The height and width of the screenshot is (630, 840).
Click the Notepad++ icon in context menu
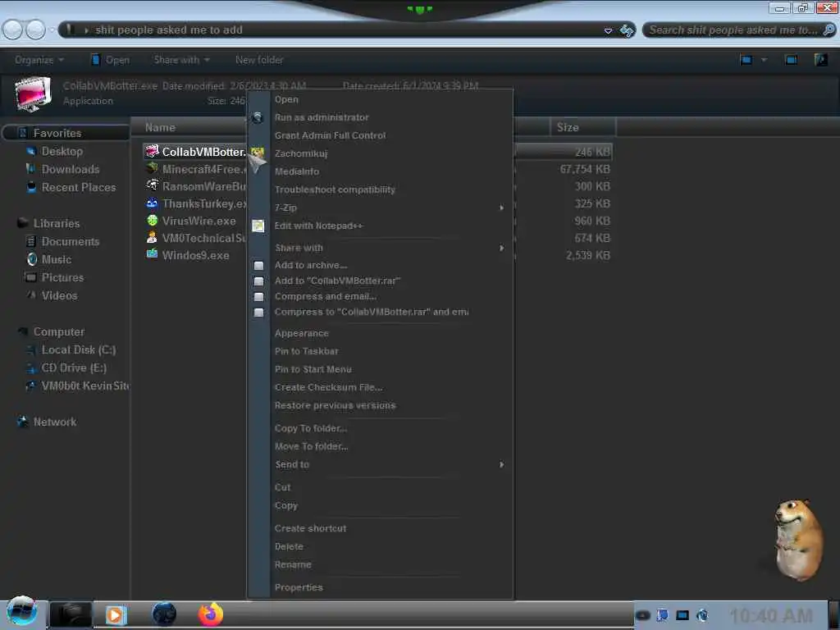click(x=258, y=226)
